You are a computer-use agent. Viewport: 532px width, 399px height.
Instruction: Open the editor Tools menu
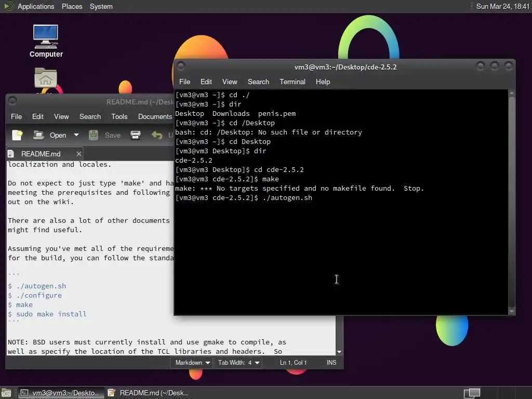pyautogui.click(x=119, y=117)
